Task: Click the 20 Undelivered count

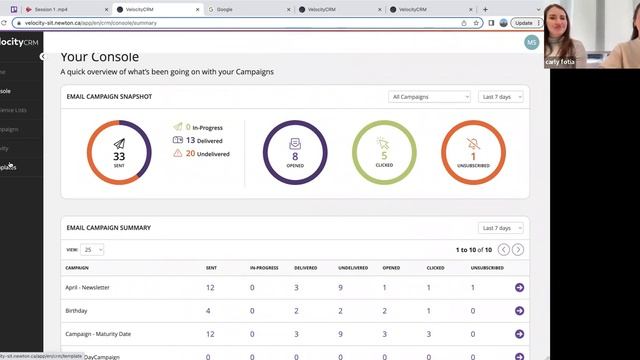Action: [x=191, y=153]
